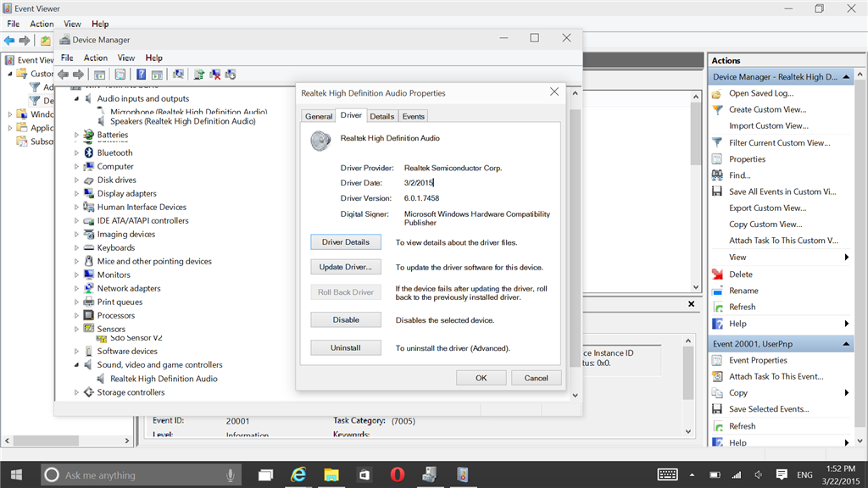Screen dimensions: 868x488
Task: Click Filter Current Custom View funnel icon
Action: coord(717,142)
